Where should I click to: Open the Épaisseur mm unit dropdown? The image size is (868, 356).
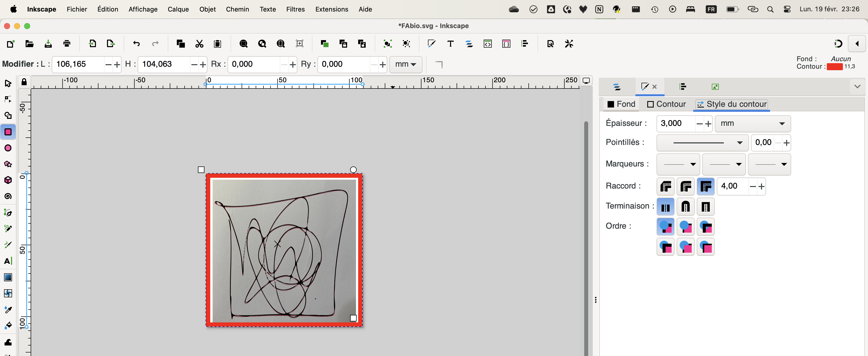(x=752, y=124)
